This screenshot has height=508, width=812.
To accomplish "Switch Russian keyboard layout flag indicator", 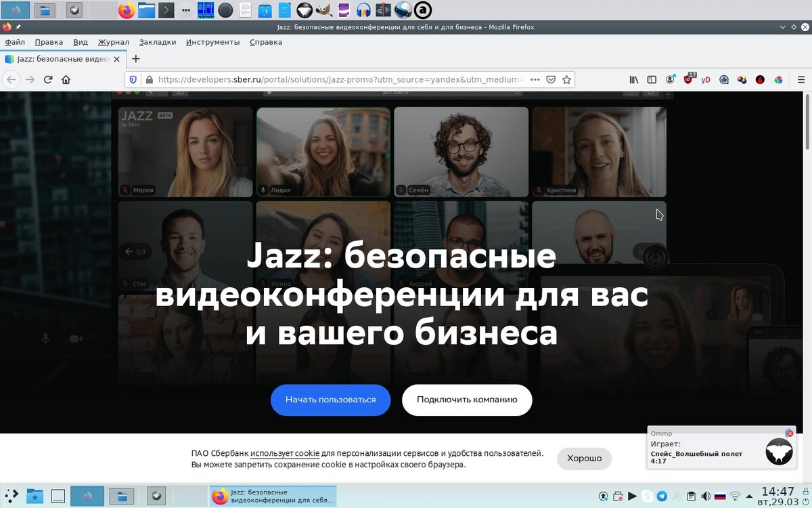I will 720,496.
